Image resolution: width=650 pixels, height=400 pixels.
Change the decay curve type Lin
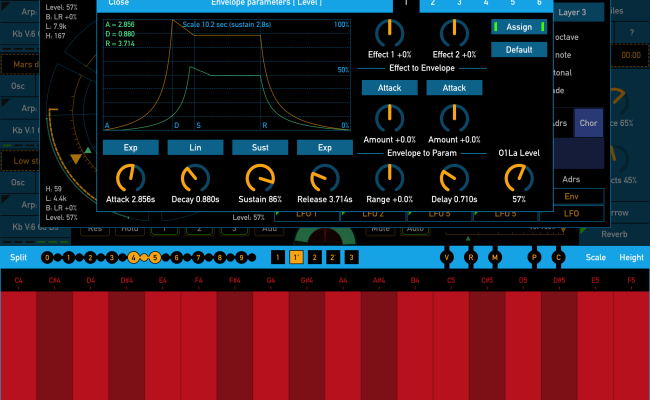click(195, 148)
